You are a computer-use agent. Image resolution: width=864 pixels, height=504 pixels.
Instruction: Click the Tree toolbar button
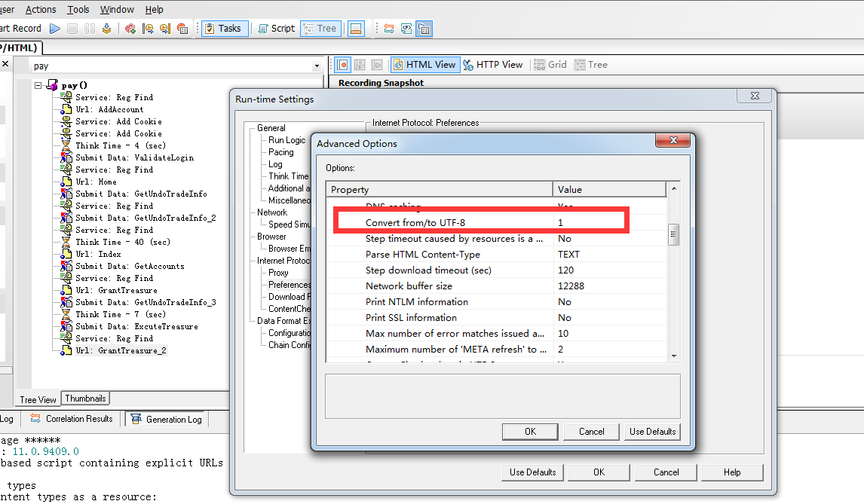pyautogui.click(x=320, y=28)
